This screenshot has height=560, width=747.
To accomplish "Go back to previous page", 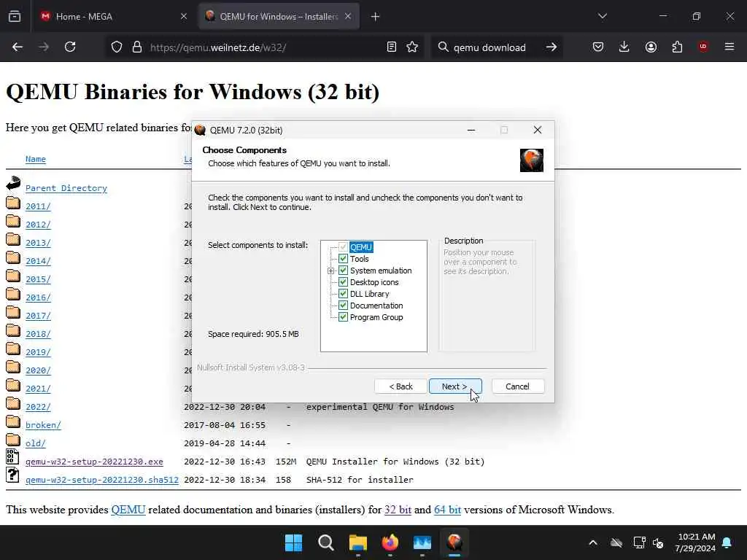I will click(18, 47).
